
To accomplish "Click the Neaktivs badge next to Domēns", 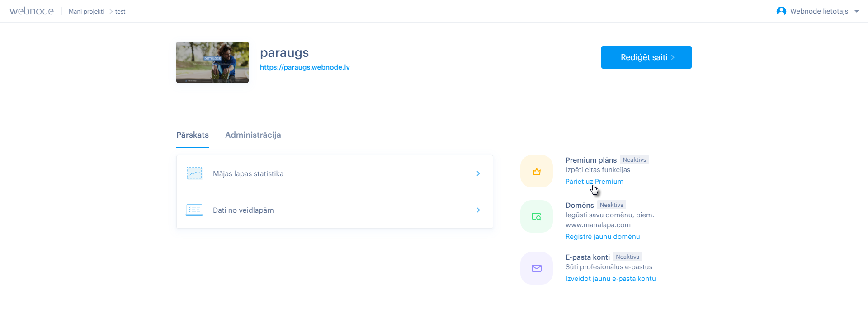I will tap(611, 205).
